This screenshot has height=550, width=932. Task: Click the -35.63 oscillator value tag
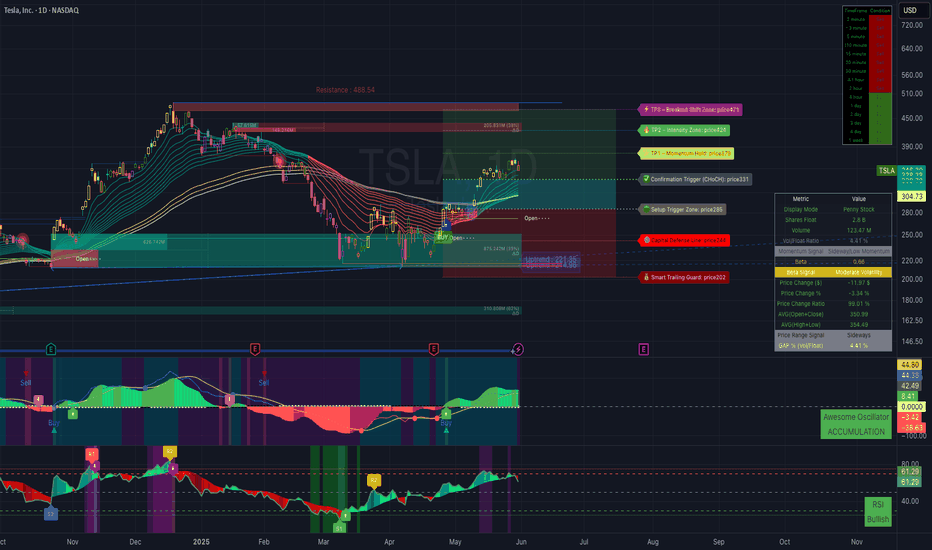[x=911, y=428]
